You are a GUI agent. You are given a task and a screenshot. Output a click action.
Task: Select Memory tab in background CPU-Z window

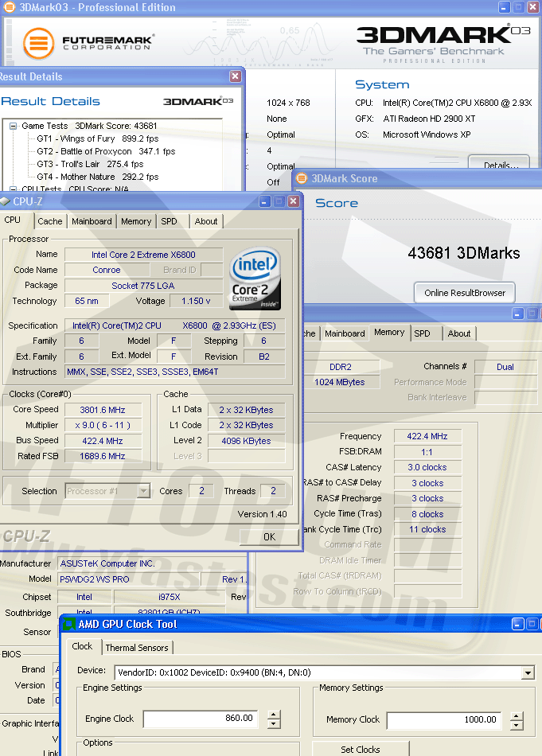(x=389, y=332)
